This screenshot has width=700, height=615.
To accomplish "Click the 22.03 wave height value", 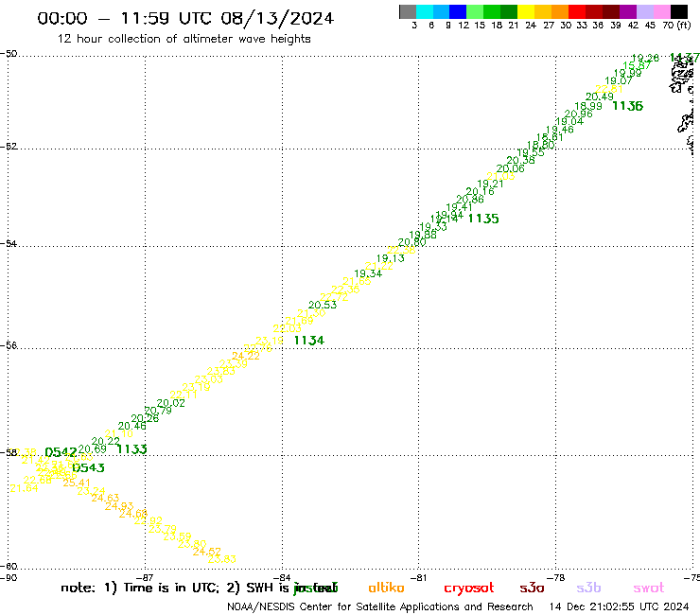I will [x=287, y=328].
